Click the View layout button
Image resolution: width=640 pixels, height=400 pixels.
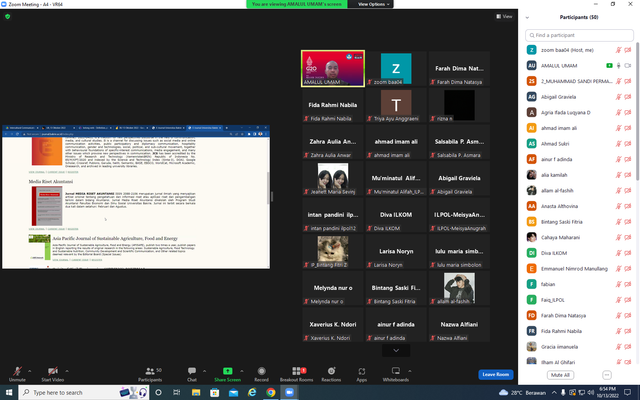point(504,16)
